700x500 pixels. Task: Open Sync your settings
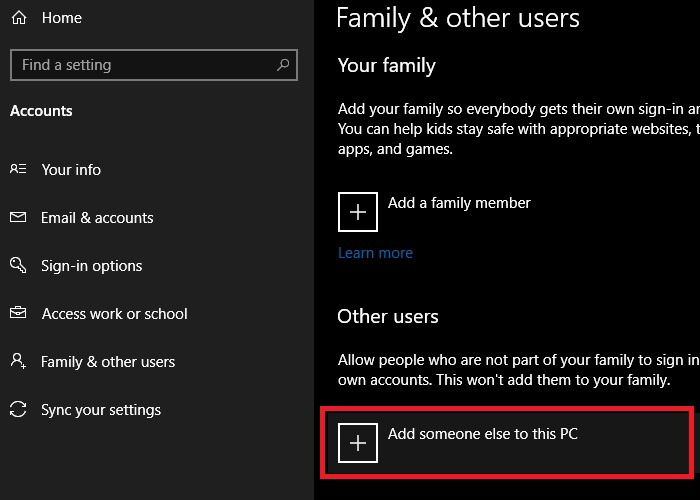click(101, 410)
